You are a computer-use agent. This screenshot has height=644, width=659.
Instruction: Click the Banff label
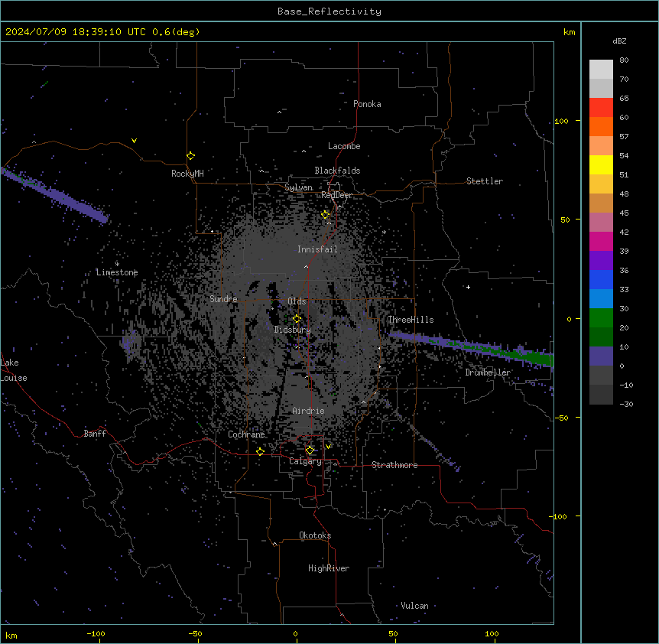tap(95, 434)
